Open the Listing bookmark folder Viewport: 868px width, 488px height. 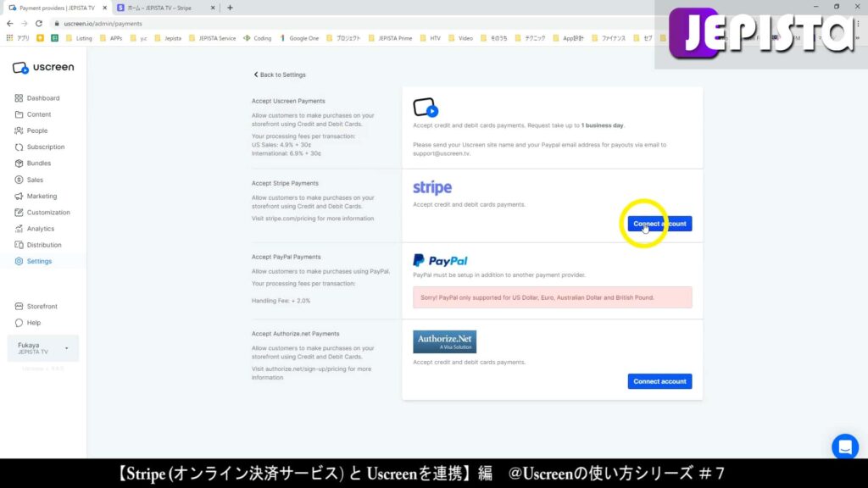[79, 38]
